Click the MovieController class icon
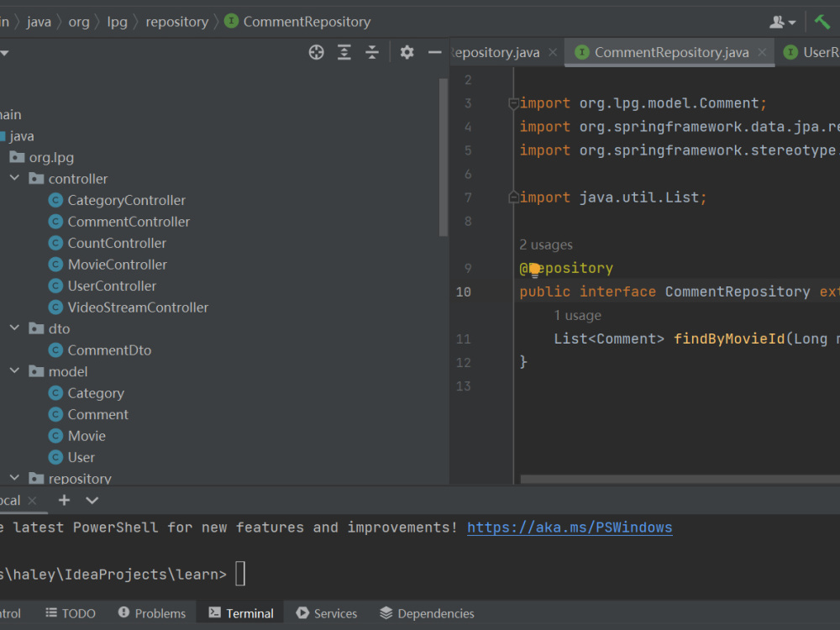The image size is (840, 630). 55,265
